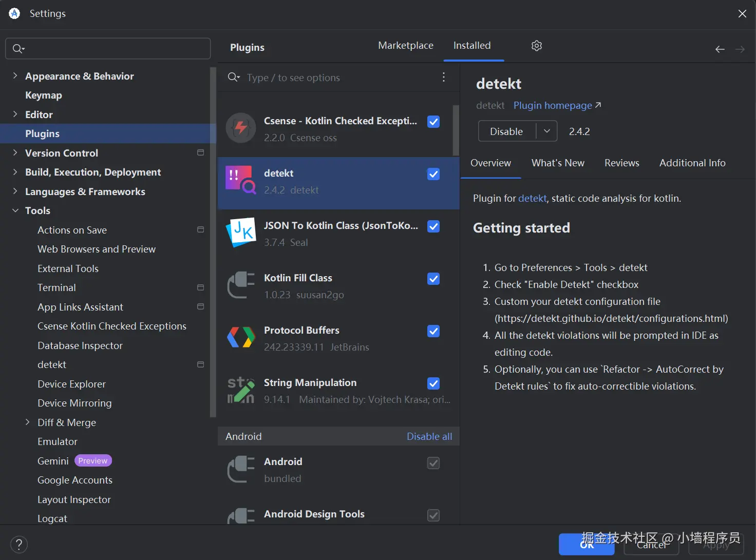Expand the Diff & Merge node
Image resolution: width=756 pixels, height=560 pixels.
tap(27, 422)
